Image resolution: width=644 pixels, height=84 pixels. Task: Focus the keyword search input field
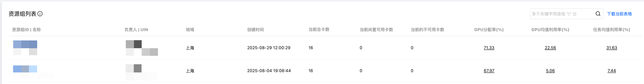click(x=561, y=14)
